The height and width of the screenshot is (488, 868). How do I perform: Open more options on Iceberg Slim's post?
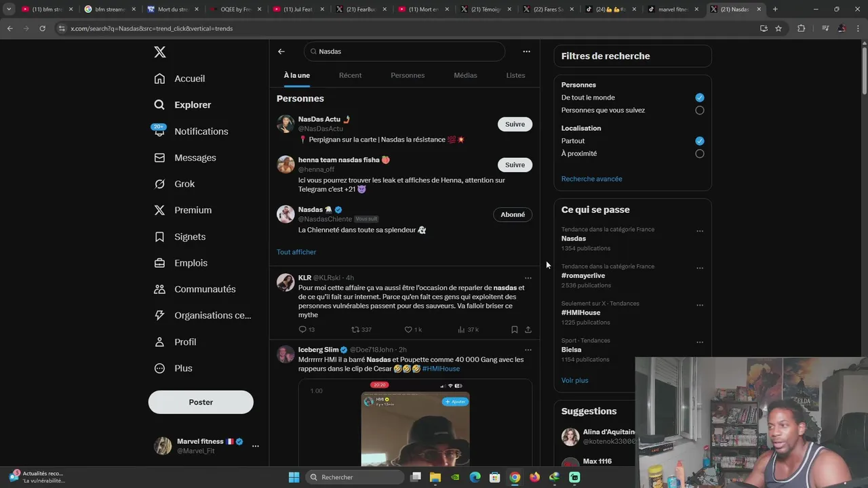tap(528, 350)
